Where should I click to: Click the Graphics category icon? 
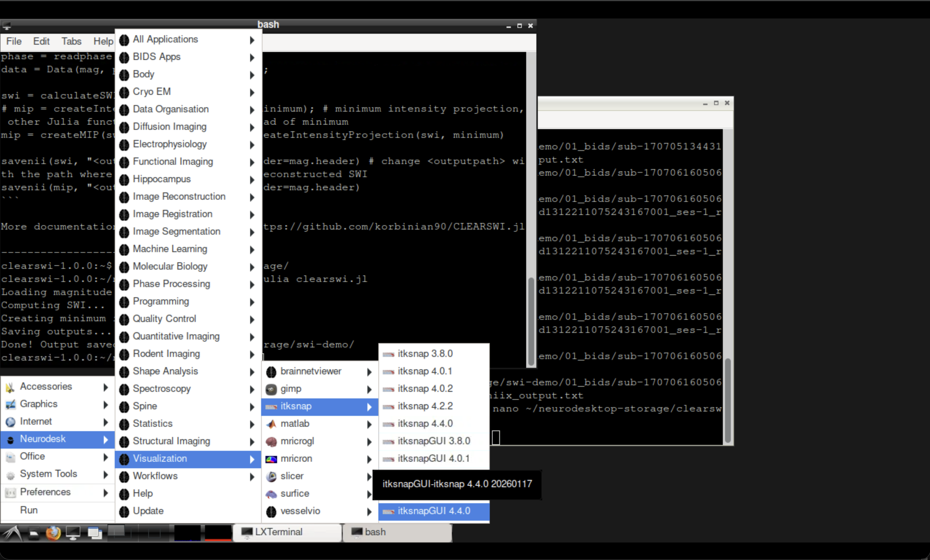10,404
